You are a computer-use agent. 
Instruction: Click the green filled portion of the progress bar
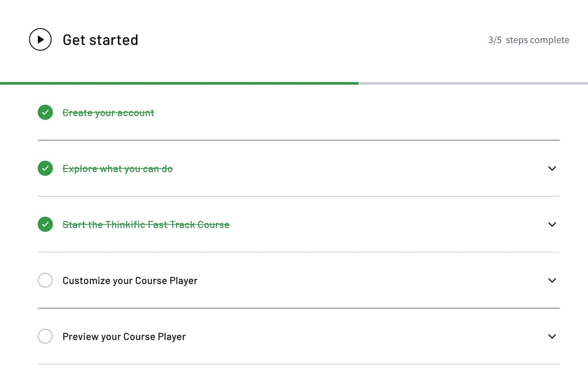tap(179, 83)
